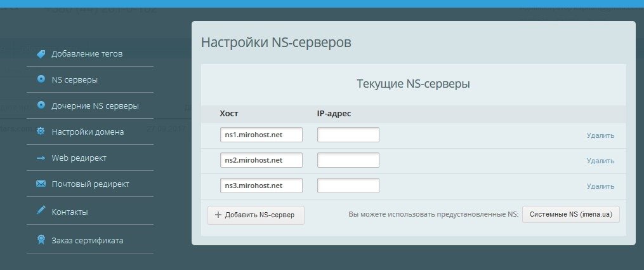Click the envelope icon for Почтовый редирект

[41, 184]
